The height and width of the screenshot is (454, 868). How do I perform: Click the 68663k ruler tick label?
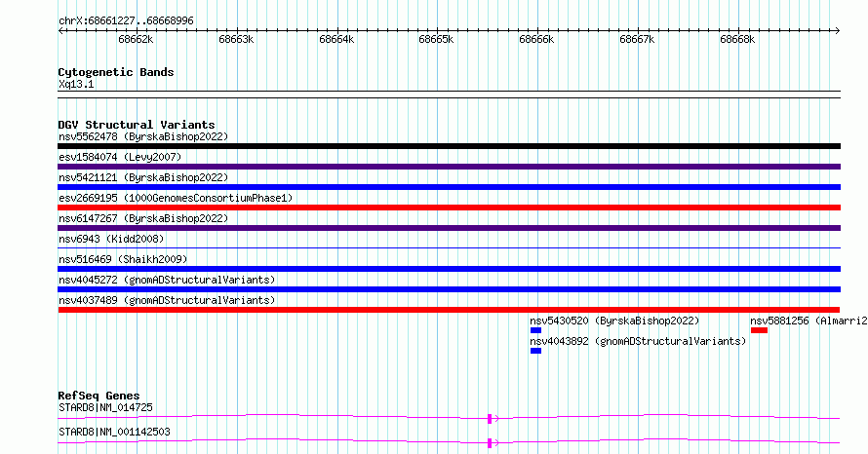click(236, 40)
